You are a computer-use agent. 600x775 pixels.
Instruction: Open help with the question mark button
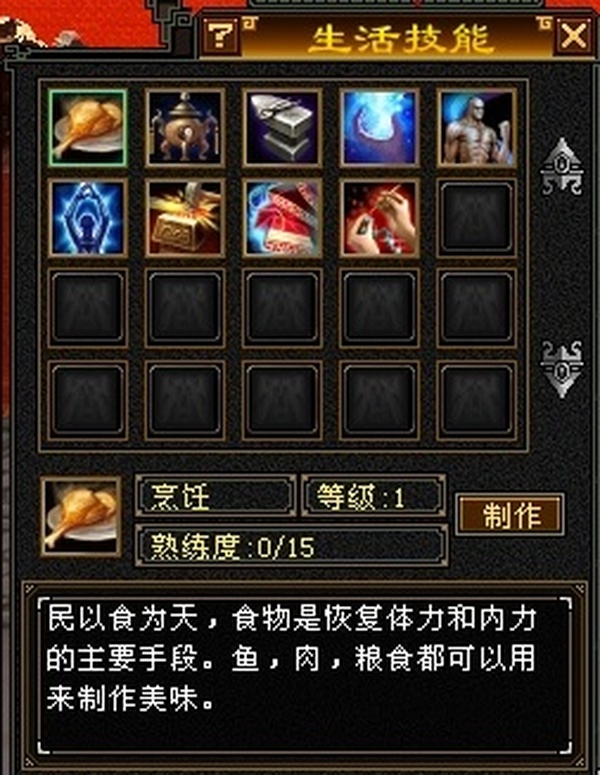220,35
